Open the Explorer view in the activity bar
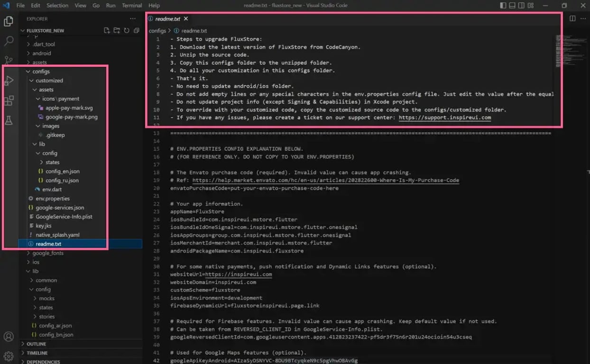The image size is (590, 364). pos(9,21)
